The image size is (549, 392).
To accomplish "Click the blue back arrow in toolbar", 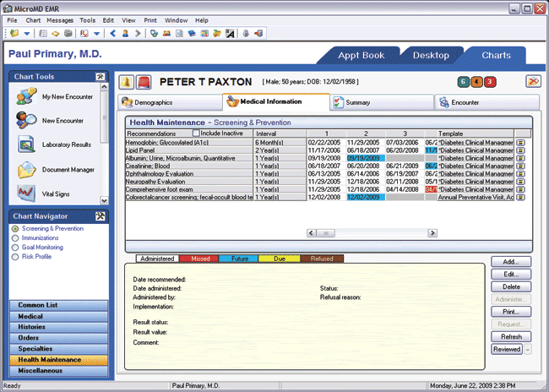I will pos(112,33).
